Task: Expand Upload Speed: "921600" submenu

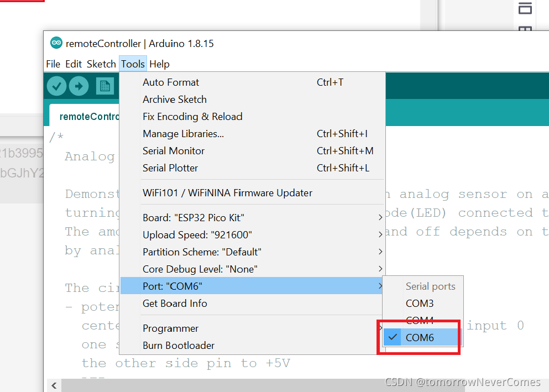Action: 252,235
